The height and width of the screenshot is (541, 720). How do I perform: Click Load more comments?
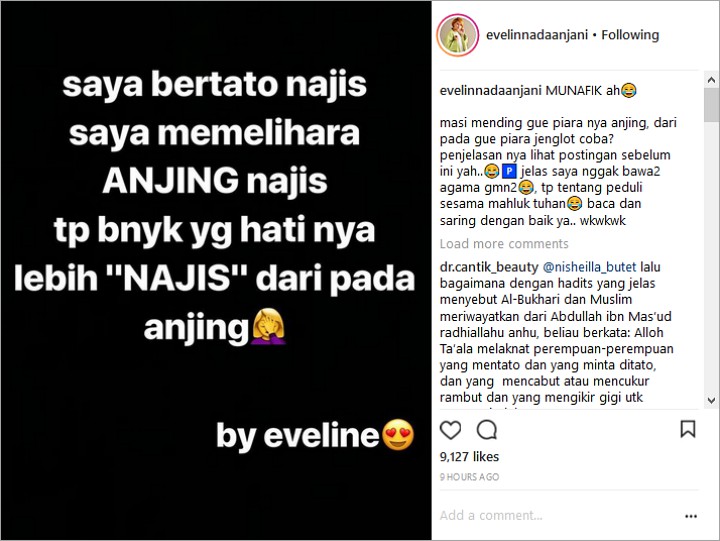click(504, 243)
